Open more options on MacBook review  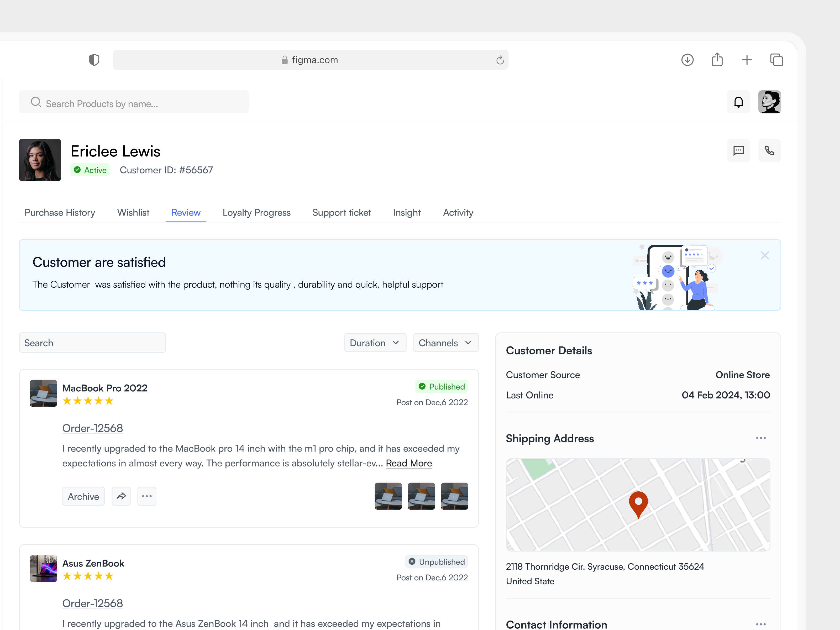pos(146,496)
